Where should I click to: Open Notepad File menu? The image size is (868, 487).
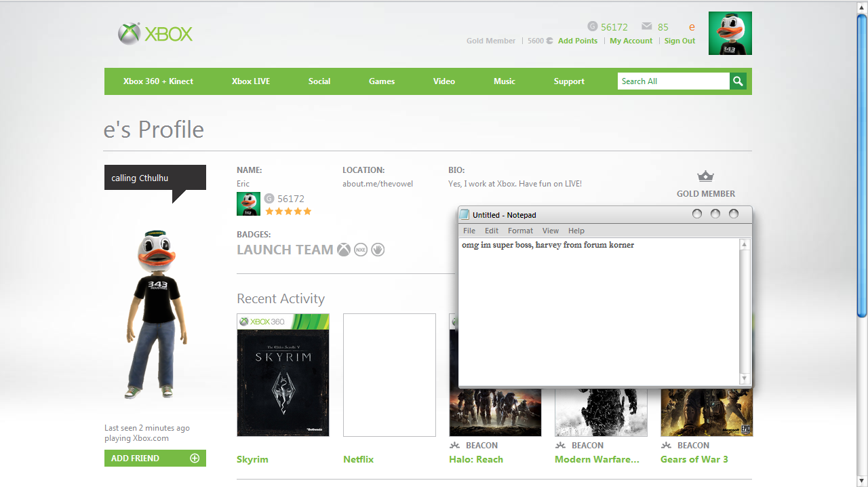469,231
